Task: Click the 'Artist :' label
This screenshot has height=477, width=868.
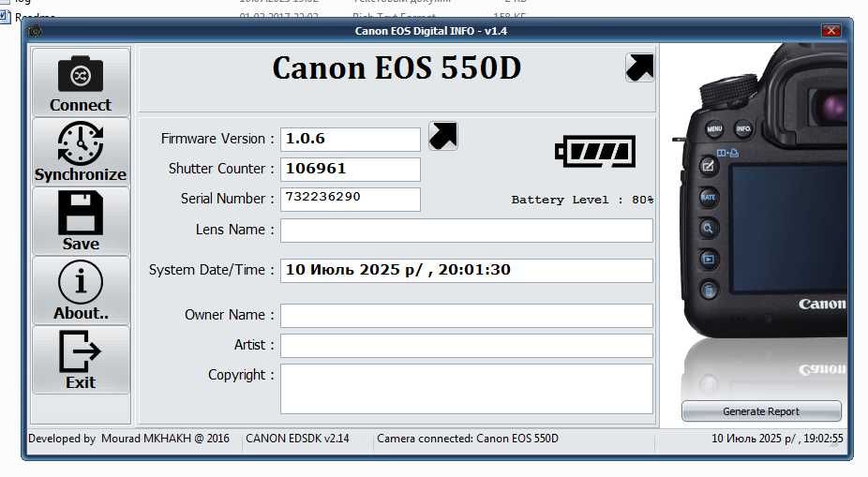Action: 253,345
